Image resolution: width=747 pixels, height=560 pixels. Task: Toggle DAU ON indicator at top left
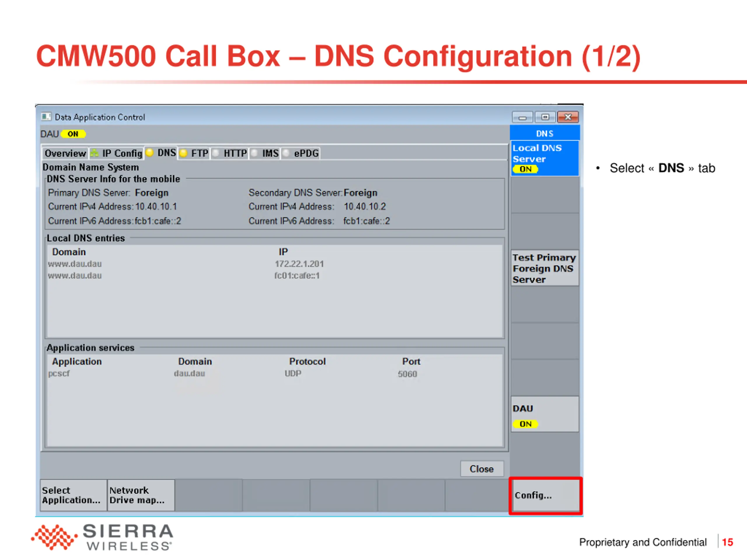(73, 134)
